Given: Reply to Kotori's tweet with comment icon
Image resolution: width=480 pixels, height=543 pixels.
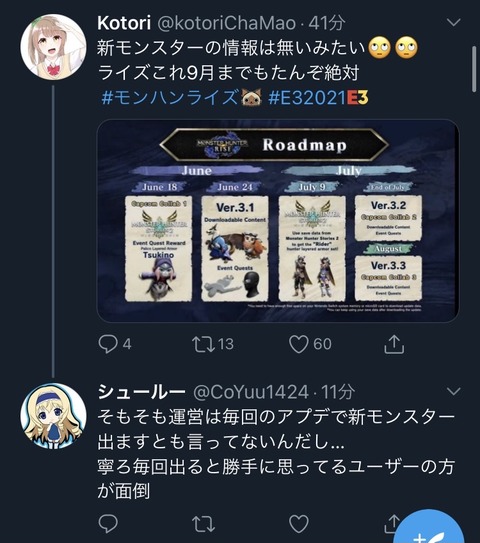Looking at the screenshot, I should pos(108,344).
